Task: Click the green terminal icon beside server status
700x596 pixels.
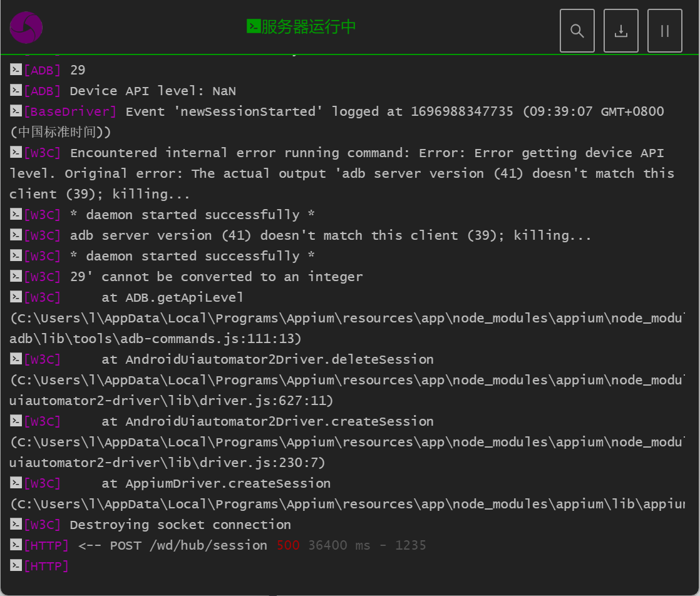Action: click(253, 26)
